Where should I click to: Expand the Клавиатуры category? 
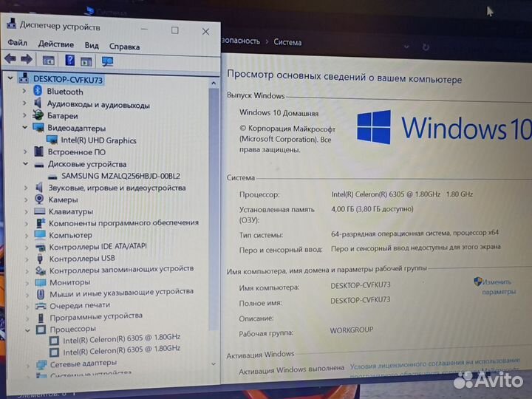click(x=26, y=211)
